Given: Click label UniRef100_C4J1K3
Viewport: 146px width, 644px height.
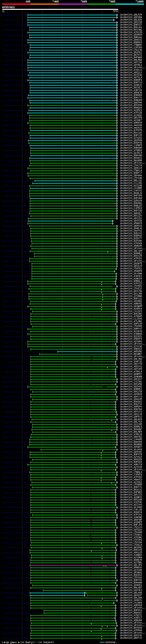Looking at the screenshot, I should click(x=131, y=311).
